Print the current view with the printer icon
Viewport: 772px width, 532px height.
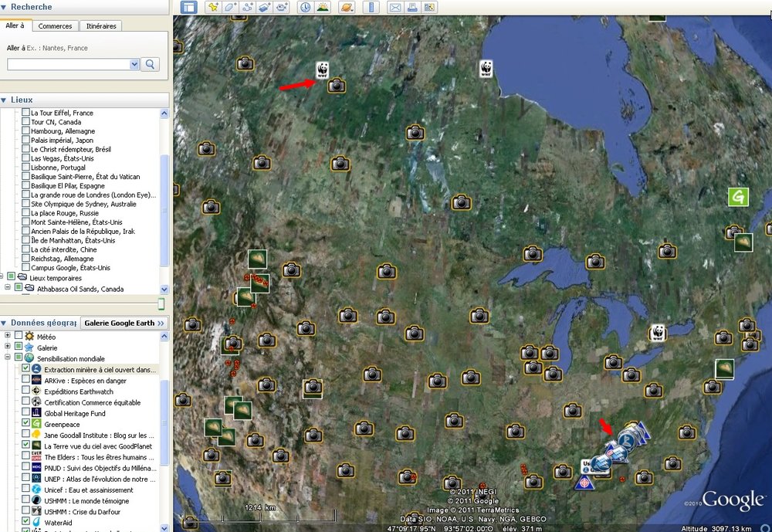click(412, 7)
